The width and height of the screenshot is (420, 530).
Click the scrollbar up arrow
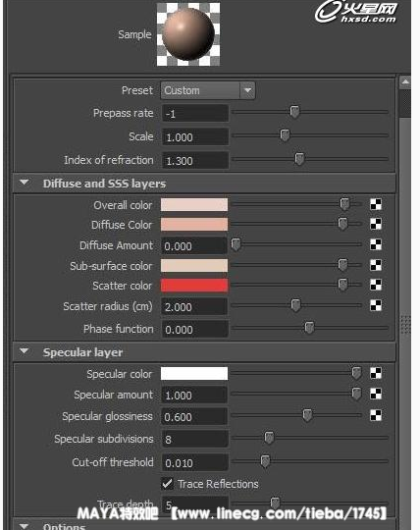coord(405,82)
